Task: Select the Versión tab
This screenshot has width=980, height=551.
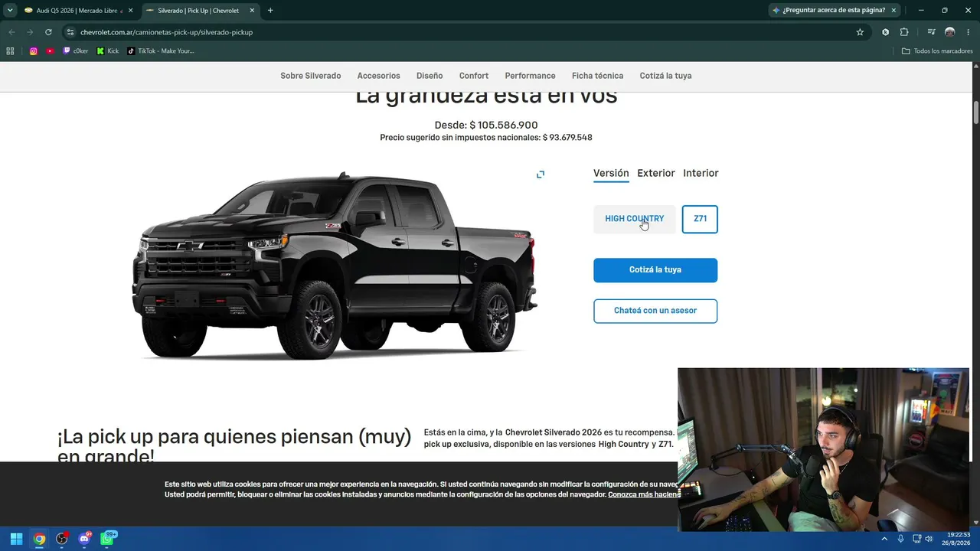Action: tap(611, 174)
